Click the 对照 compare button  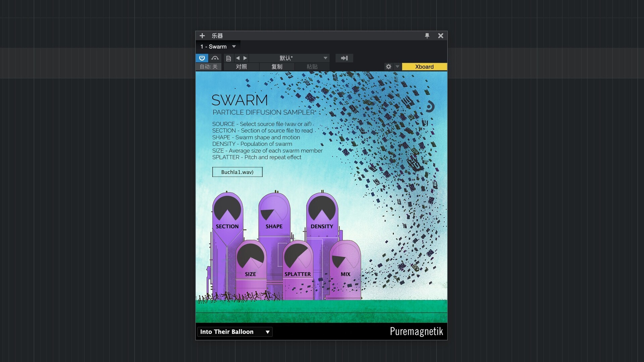[x=241, y=67]
